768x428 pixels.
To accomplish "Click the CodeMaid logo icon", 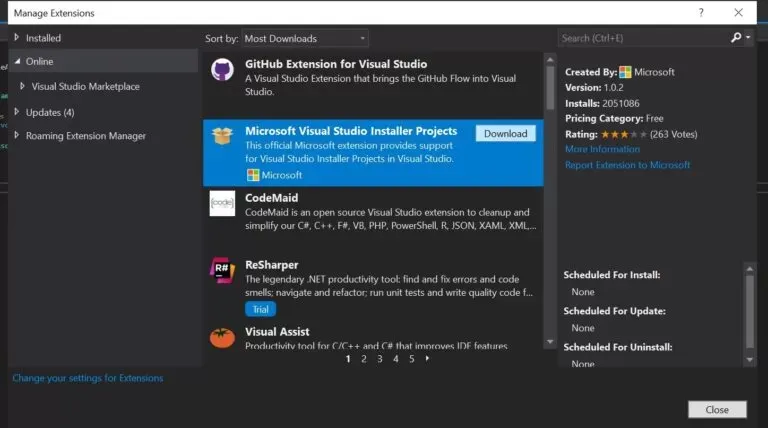I will (222, 203).
